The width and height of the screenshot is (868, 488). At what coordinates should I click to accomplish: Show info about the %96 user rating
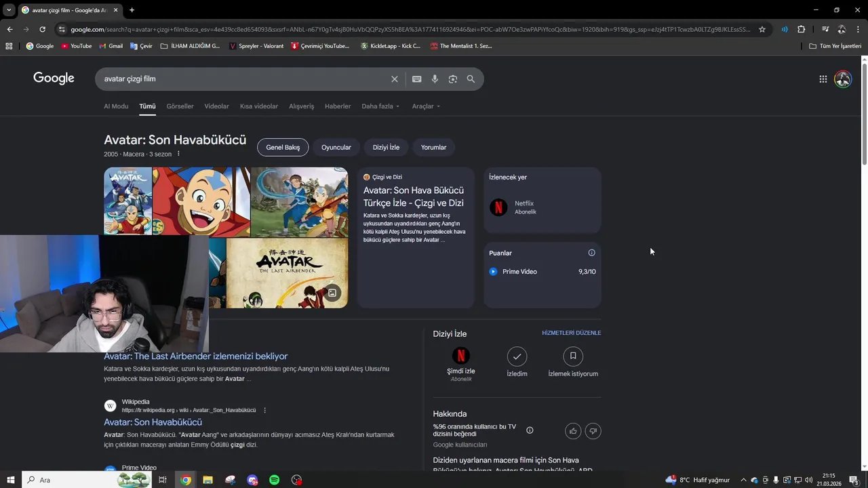coord(530,430)
